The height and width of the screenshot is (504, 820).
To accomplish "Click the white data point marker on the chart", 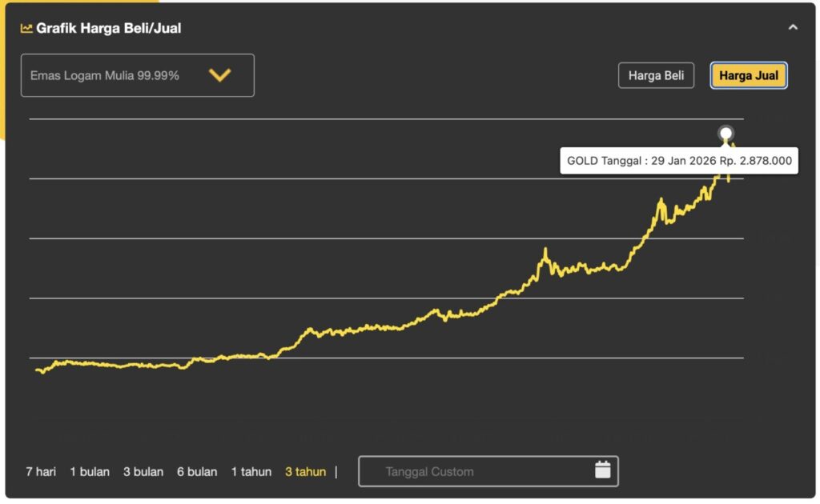I will (726, 134).
